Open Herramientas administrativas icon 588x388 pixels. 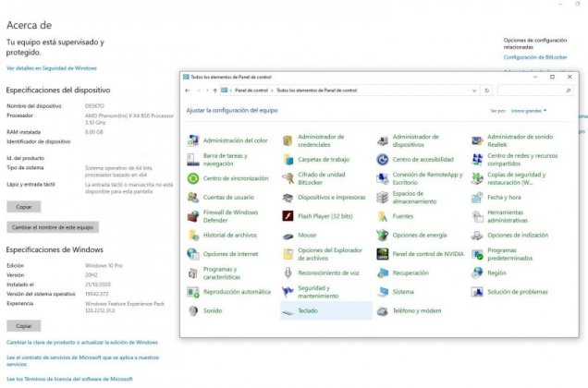477,216
